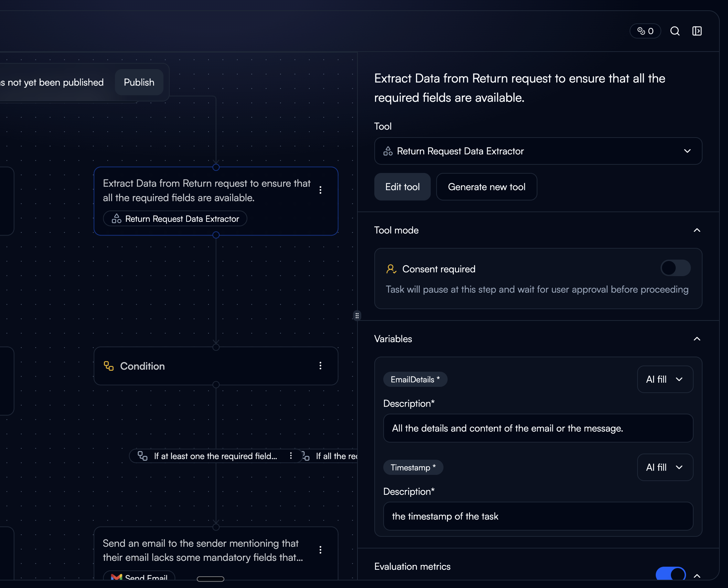Image resolution: width=728 pixels, height=588 pixels.
Task: Click the Edit tool button
Action: point(402,187)
